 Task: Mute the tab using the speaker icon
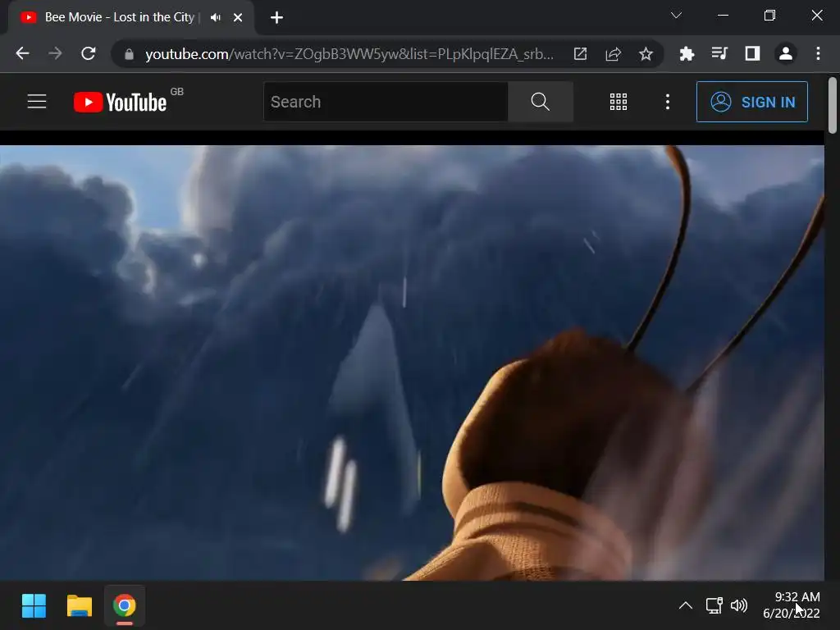(x=216, y=18)
